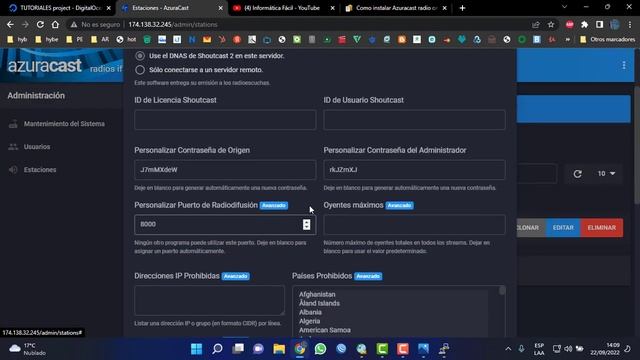Switch to the Informática Fácil YouTube tab

[x=282, y=8]
